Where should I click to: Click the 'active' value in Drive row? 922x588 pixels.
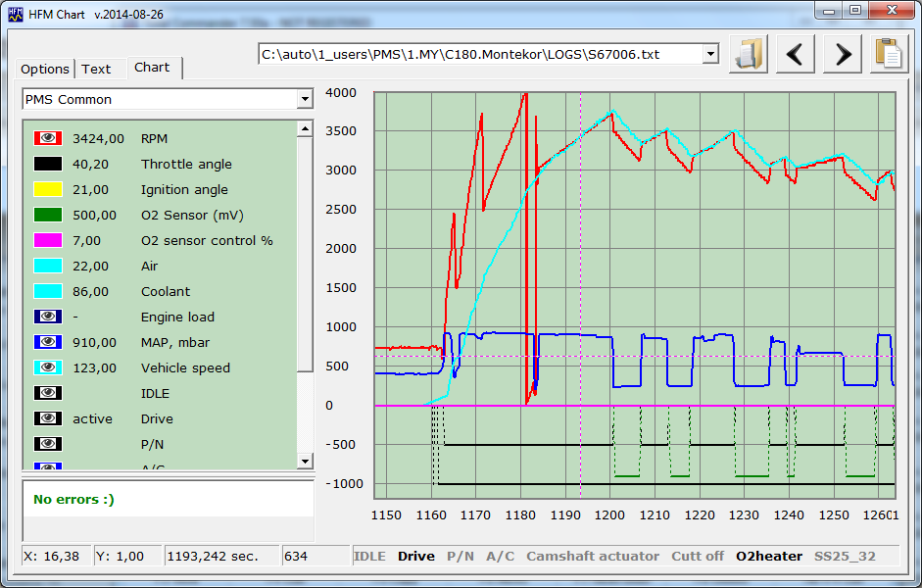tap(92, 419)
